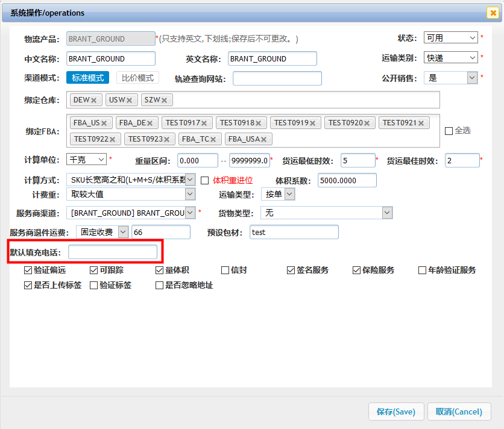Remove the SZW warehouse tag

(x=164, y=100)
